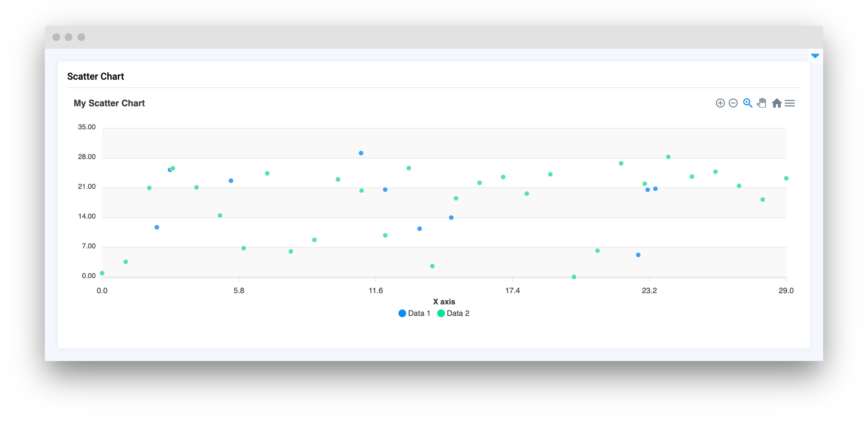Click the 35.00 y-axis label

point(87,127)
